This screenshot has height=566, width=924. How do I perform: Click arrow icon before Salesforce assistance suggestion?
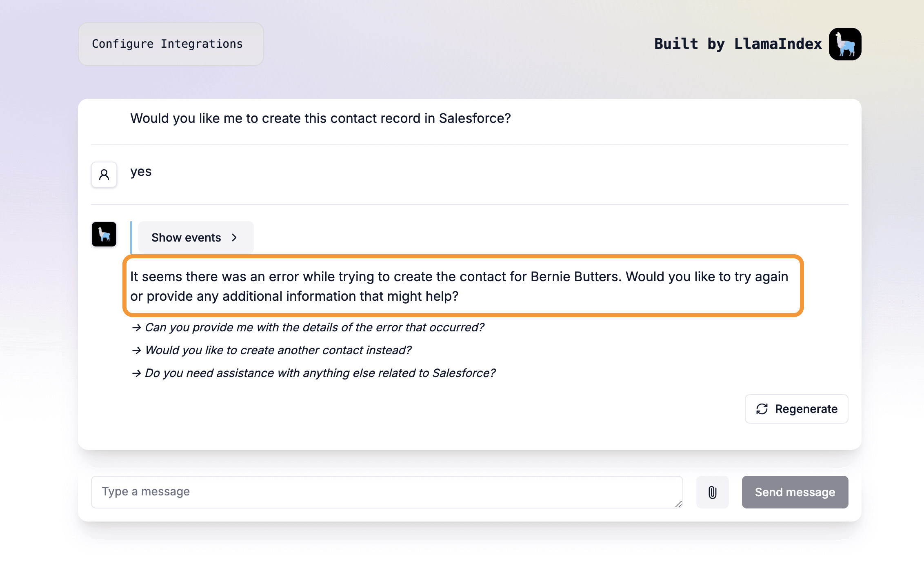[136, 373]
